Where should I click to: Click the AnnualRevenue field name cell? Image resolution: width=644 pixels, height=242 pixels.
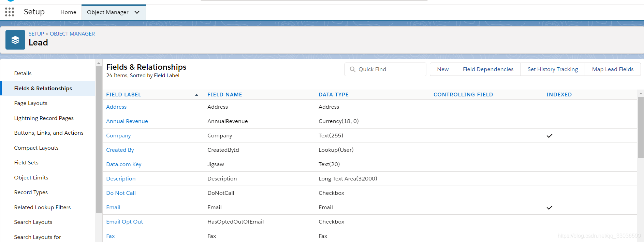228,121
